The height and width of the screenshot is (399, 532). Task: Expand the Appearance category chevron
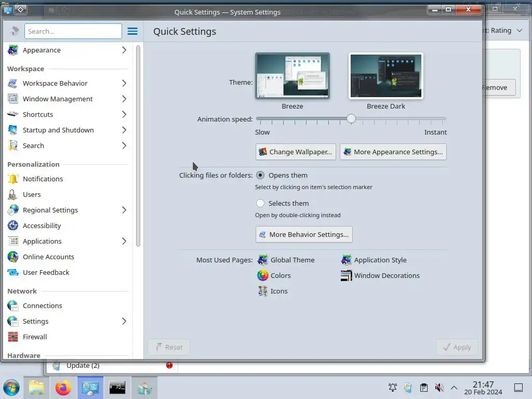124,50
